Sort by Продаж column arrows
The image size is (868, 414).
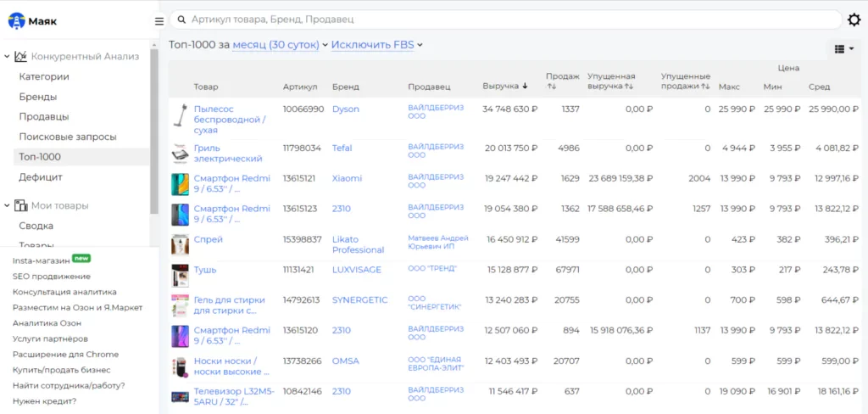click(551, 87)
